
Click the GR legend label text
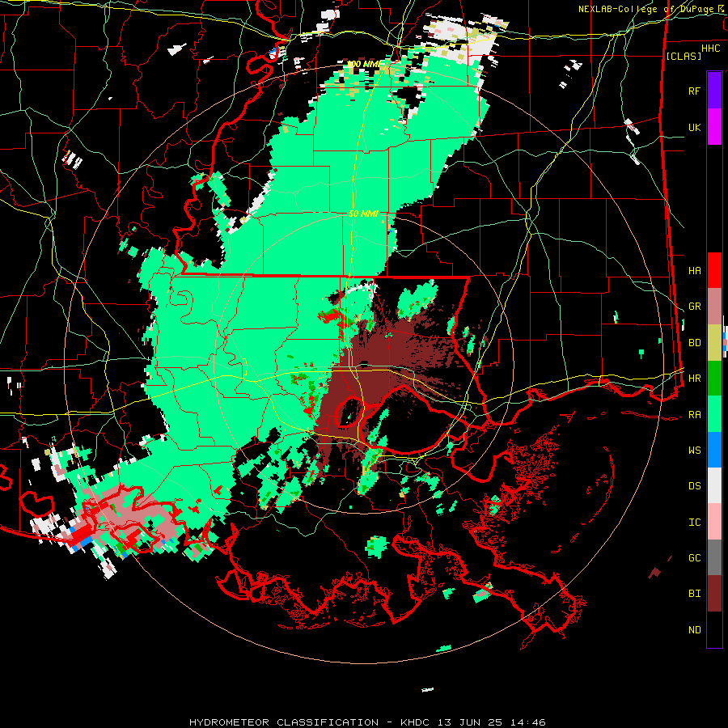(695, 307)
